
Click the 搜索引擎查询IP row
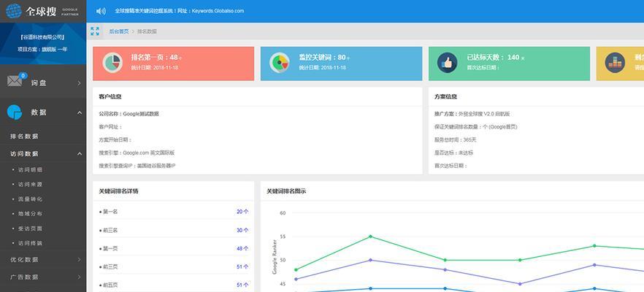point(137,166)
